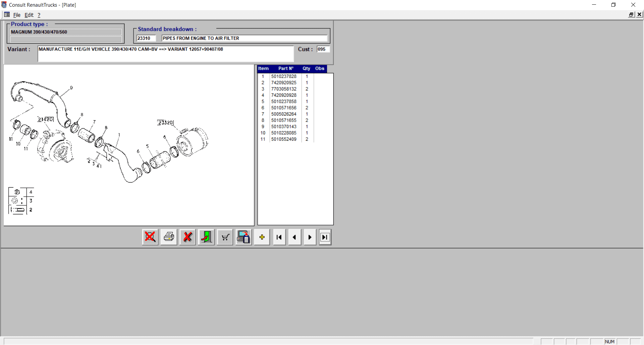The height and width of the screenshot is (345, 644).
Task: Click callout number 9 on diagram
Action: point(71,88)
